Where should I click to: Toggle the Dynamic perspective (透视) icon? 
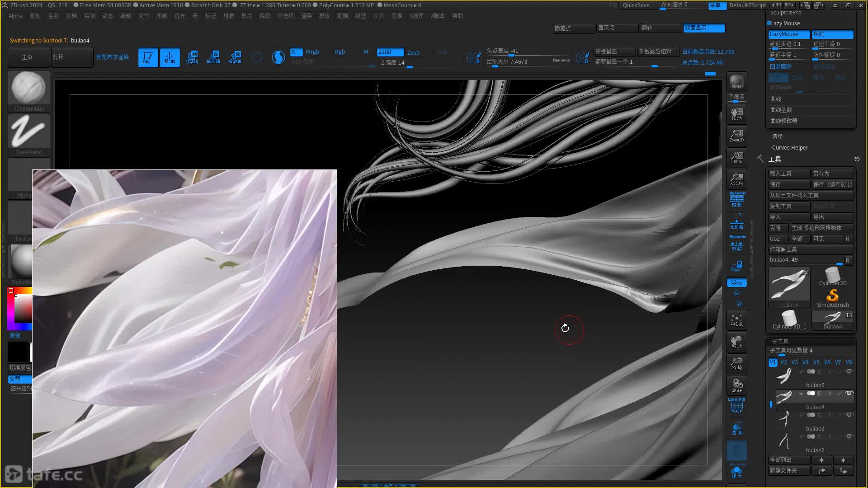point(736,200)
